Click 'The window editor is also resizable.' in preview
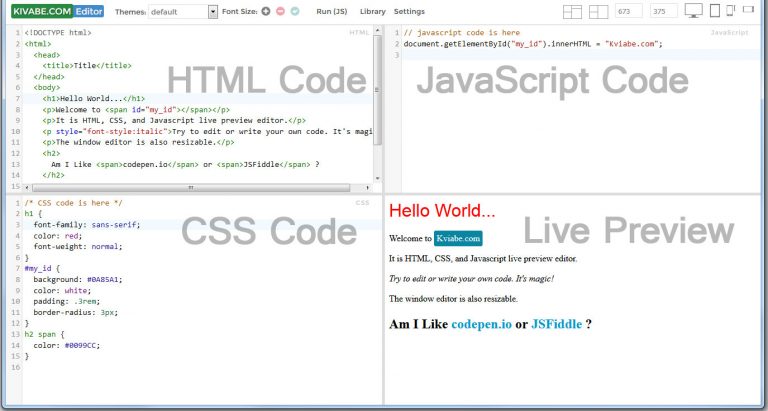 [453, 299]
